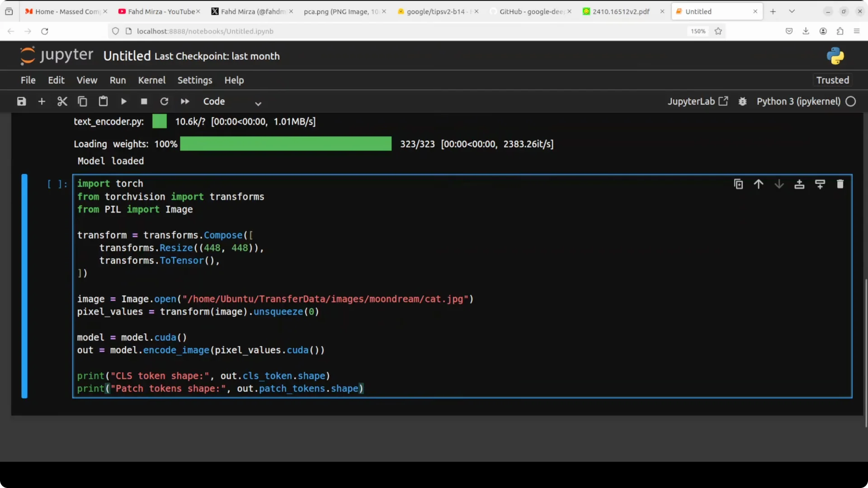868x488 pixels.
Task: Reload the current page
Action: pos(44,31)
